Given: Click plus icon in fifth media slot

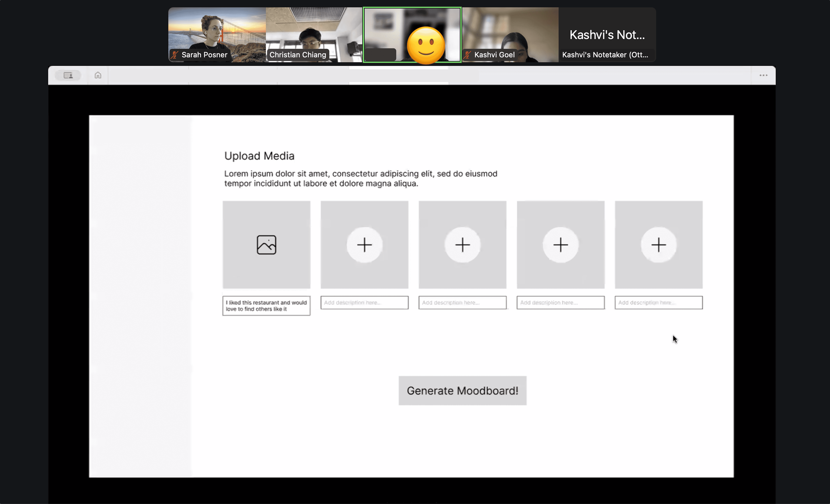Looking at the screenshot, I should pos(658,245).
